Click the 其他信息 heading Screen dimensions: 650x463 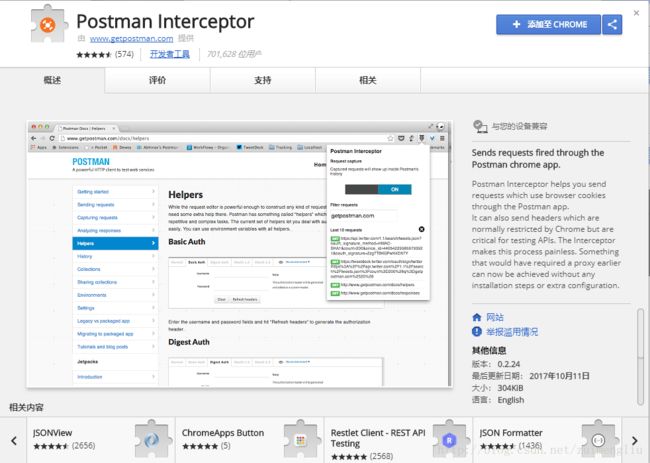489,350
